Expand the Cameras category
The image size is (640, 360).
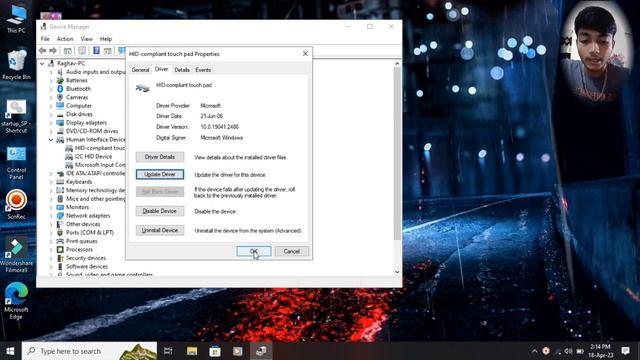51,97
